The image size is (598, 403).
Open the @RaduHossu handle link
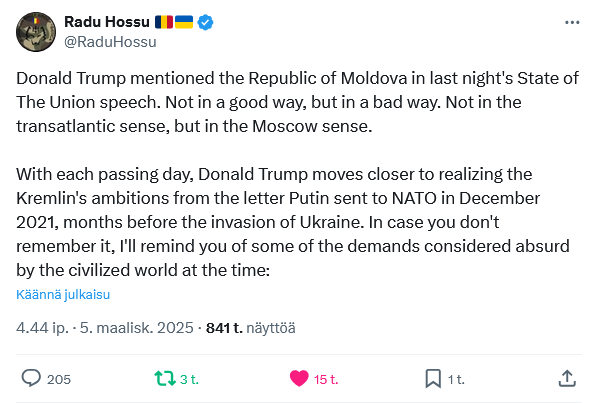coord(110,42)
